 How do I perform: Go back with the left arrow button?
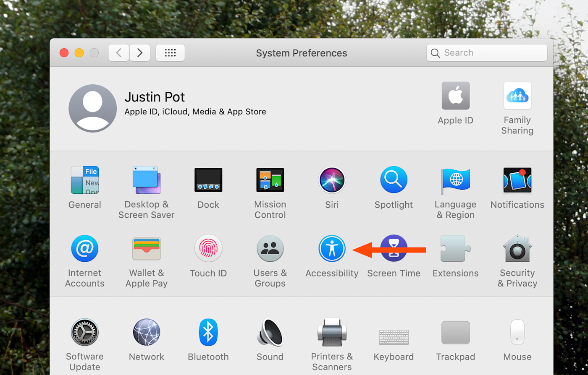coord(119,53)
